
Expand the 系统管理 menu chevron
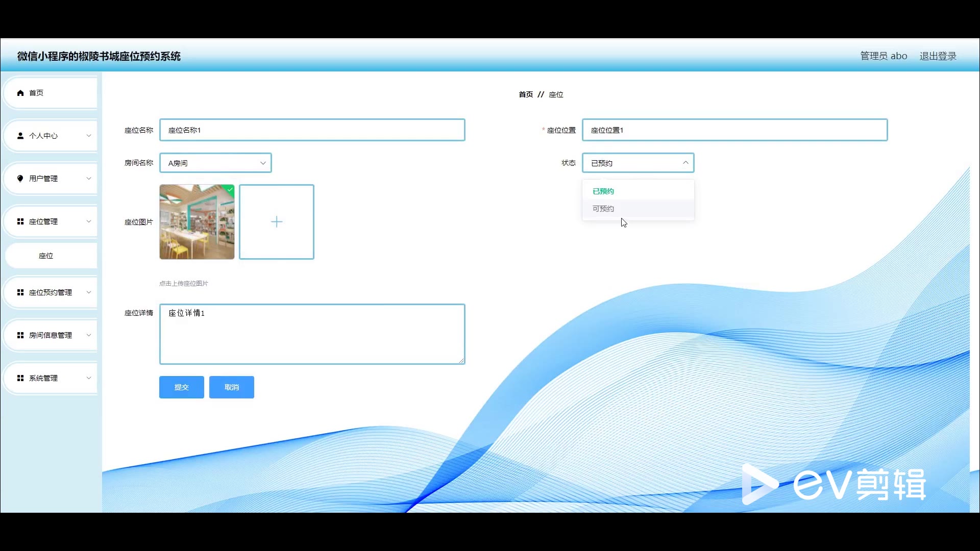click(89, 378)
